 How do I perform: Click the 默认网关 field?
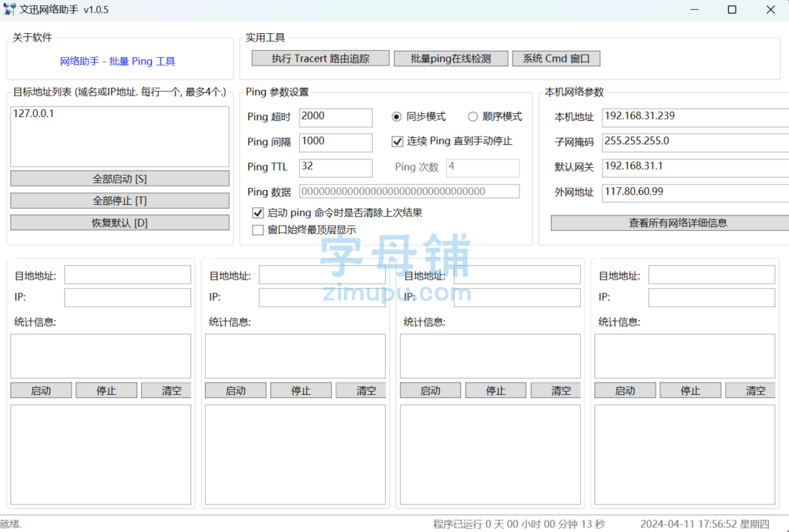coord(696,167)
